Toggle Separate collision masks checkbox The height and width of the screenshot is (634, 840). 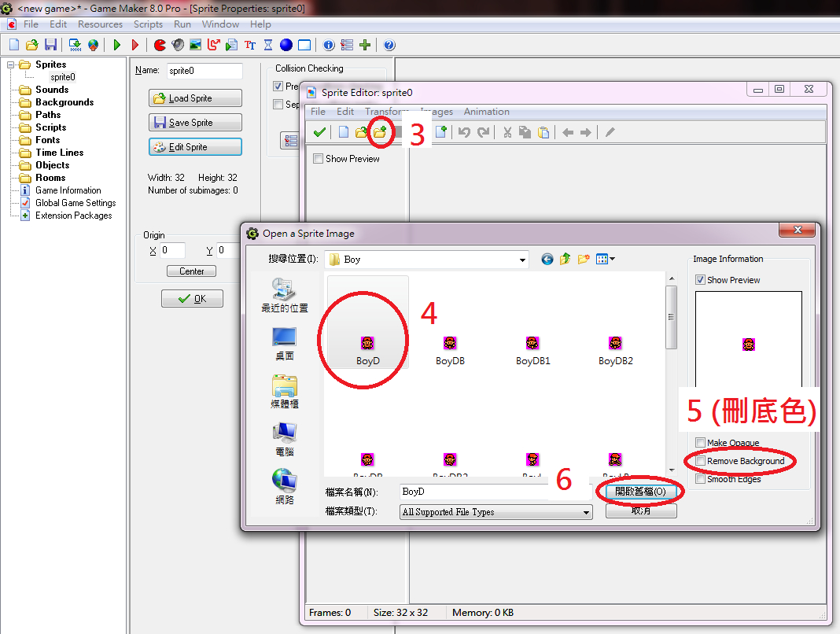[278, 105]
